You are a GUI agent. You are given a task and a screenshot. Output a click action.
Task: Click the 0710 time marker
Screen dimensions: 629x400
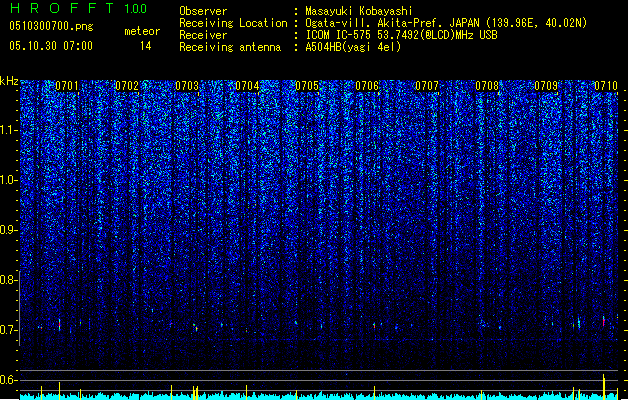(606, 86)
